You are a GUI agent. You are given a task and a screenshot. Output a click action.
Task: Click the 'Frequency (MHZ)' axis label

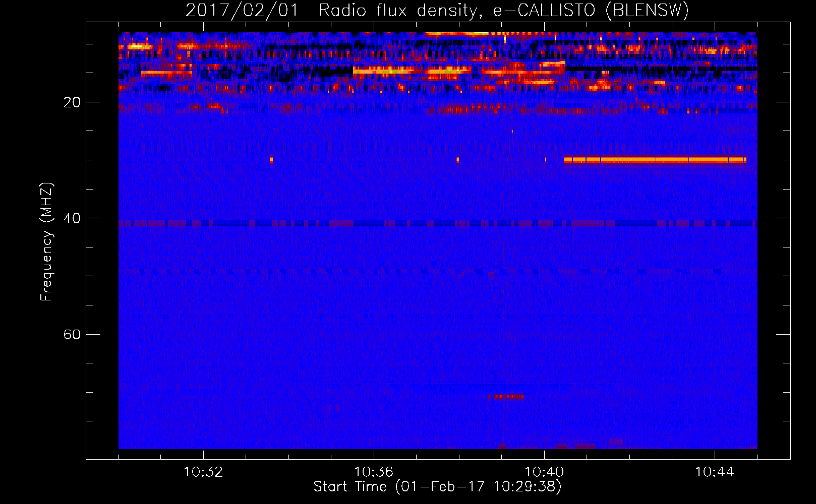click(46, 242)
